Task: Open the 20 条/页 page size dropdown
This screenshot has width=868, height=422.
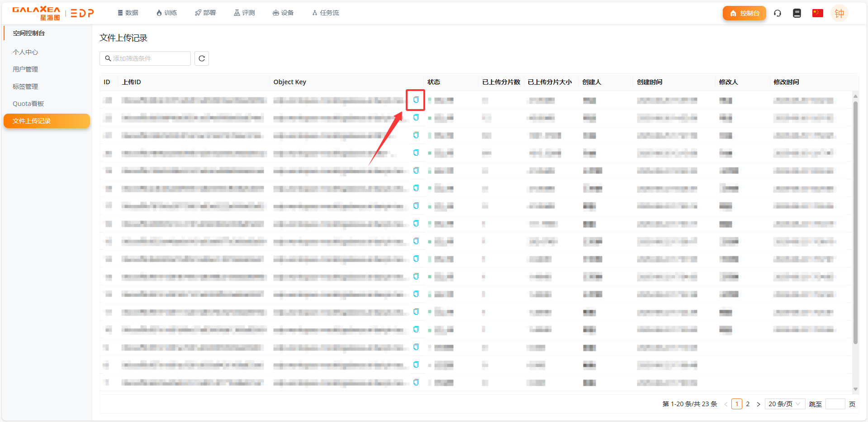Action: pos(784,404)
